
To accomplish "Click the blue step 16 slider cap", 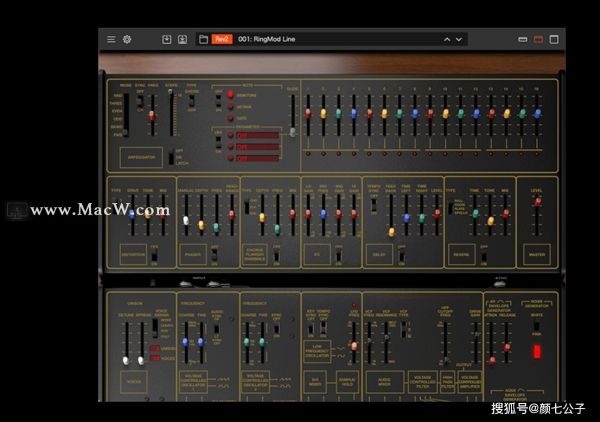I will point(537,113).
